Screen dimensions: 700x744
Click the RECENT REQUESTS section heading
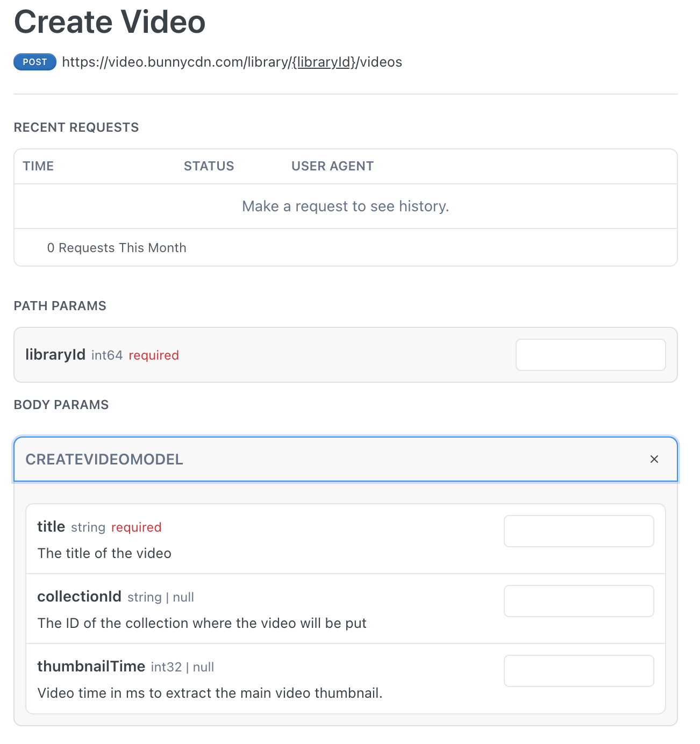point(76,127)
